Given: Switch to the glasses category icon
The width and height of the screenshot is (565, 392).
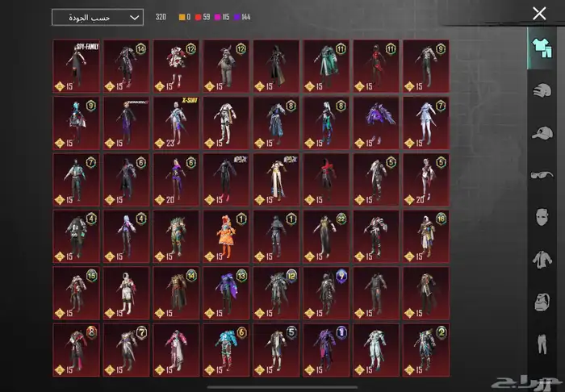Looking at the screenshot, I should pyautogui.click(x=544, y=175).
